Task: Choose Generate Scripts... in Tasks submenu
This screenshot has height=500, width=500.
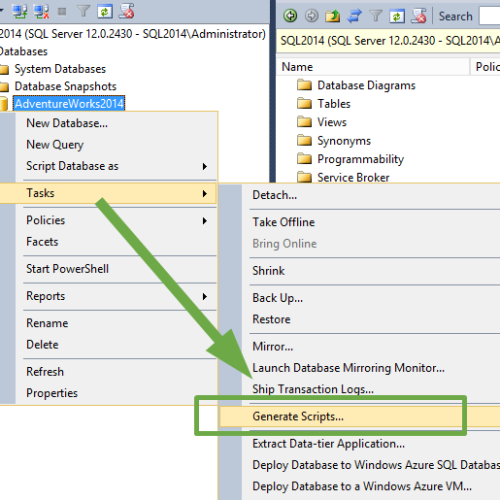Action: pyautogui.click(x=360, y=416)
